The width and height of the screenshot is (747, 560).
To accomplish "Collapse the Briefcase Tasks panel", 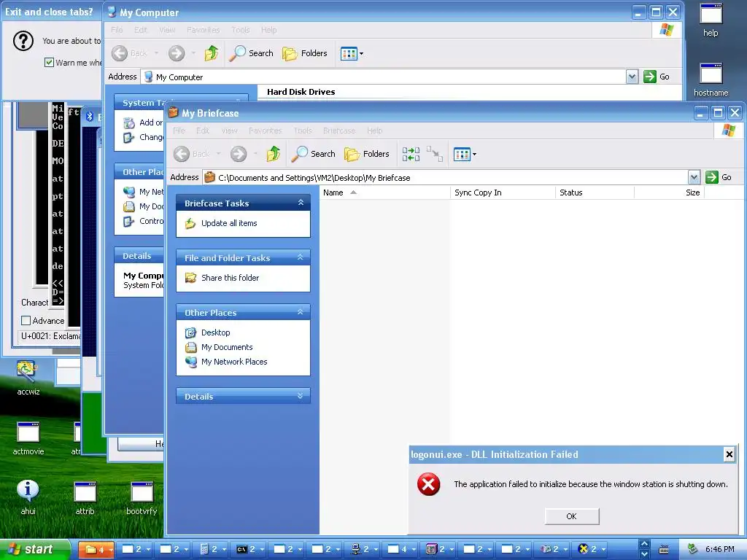I will point(301,203).
